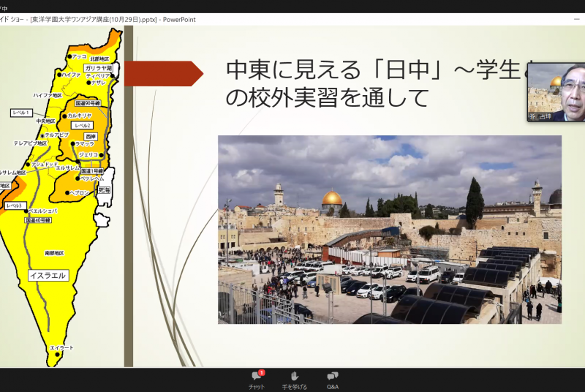
Task: Minimize the PowerPoint slideshow window
Action: coord(577,20)
